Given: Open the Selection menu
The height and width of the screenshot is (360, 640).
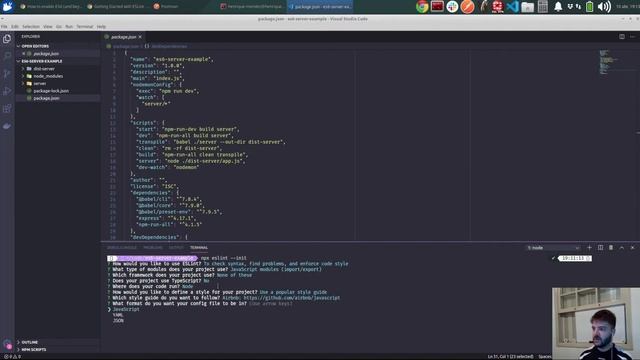Looking at the screenshot, I should tap(31, 27).
